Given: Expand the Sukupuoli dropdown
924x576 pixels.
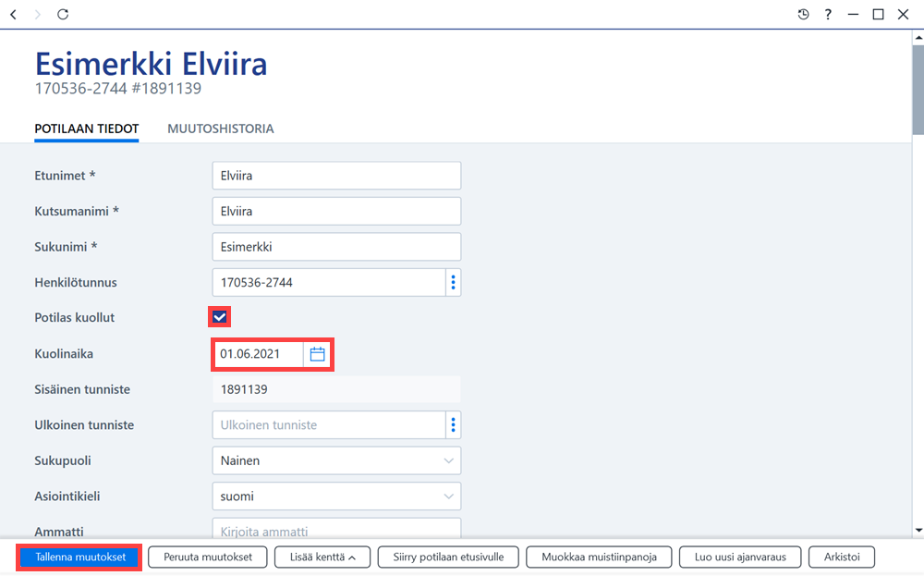Looking at the screenshot, I should [x=448, y=460].
